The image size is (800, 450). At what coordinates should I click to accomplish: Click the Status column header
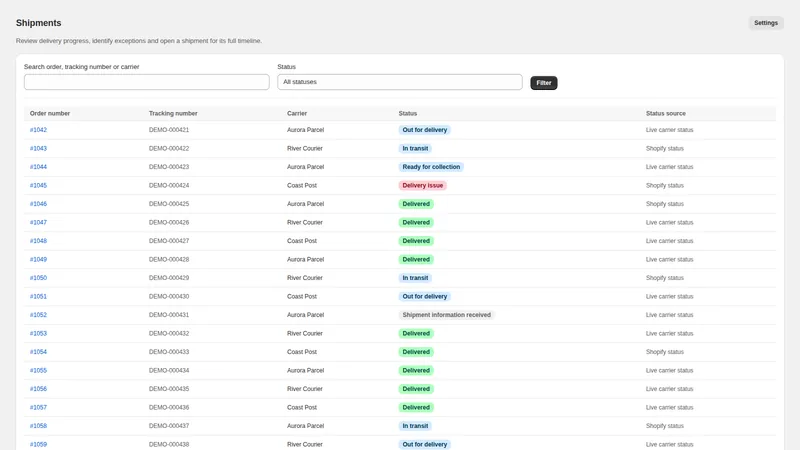pyautogui.click(x=408, y=113)
